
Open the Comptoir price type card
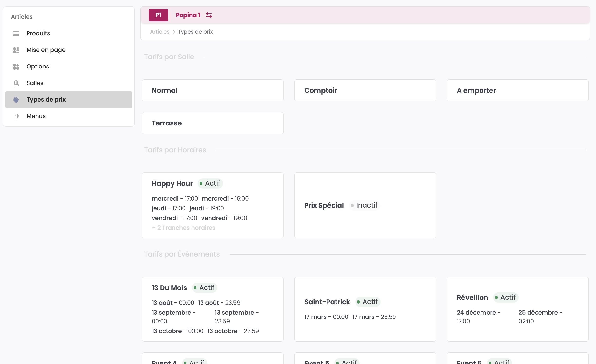(x=365, y=90)
